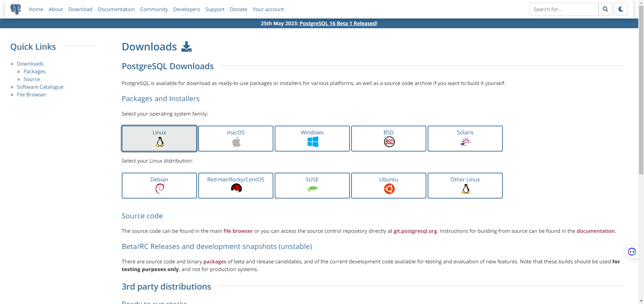Select the Solaris sun logo icon
Viewport: 644px width, 304px height.
(x=466, y=142)
